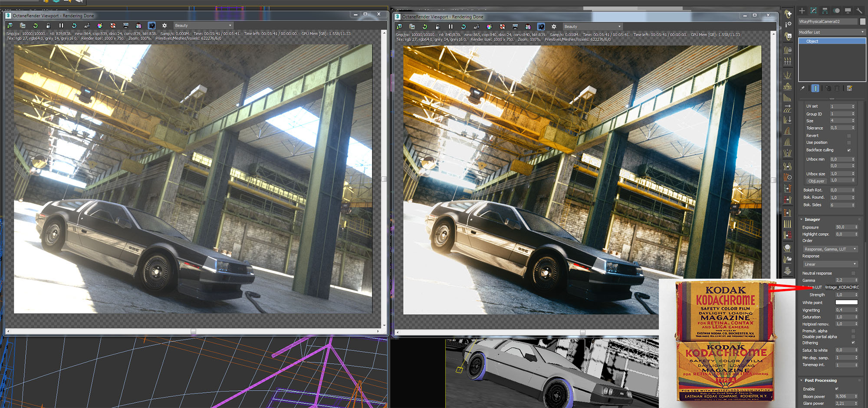Click the Bloom power spinner arrows
This screenshot has height=408, width=868.
click(856, 396)
